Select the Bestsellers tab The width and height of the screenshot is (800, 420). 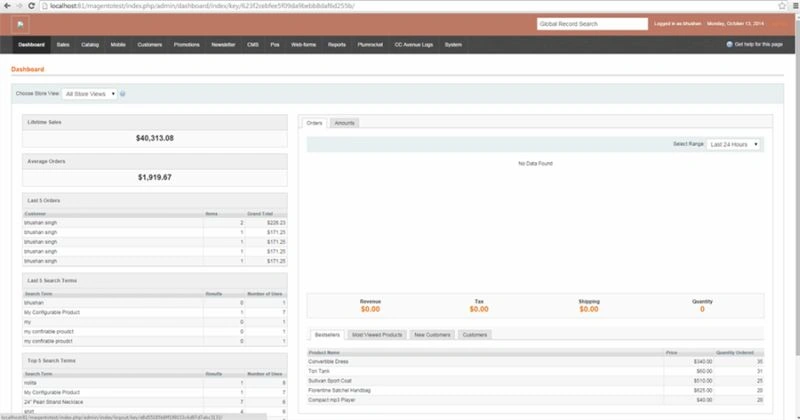click(327, 335)
